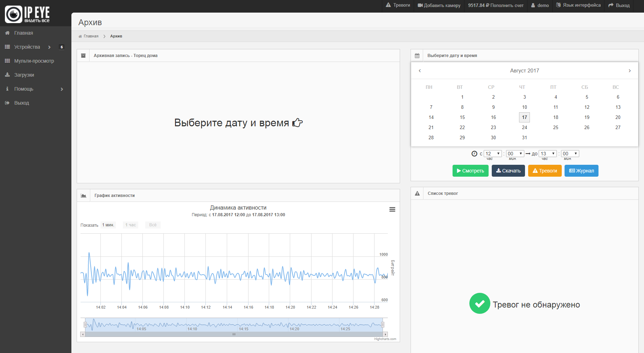Expand the Устройства sidebar submenu

(x=49, y=47)
